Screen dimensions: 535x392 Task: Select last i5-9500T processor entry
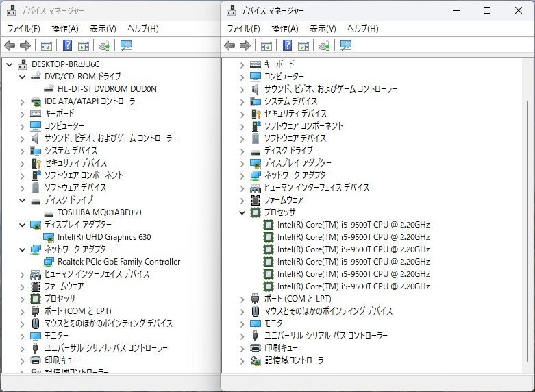353,286
